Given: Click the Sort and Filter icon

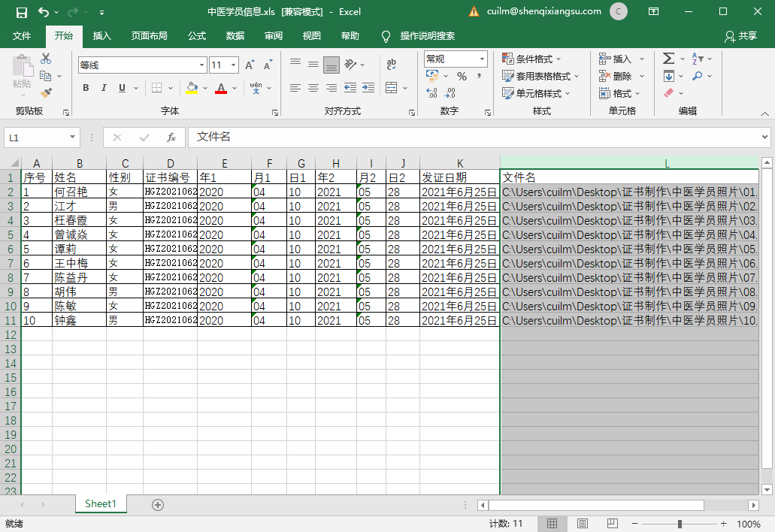Looking at the screenshot, I should click(697, 59).
